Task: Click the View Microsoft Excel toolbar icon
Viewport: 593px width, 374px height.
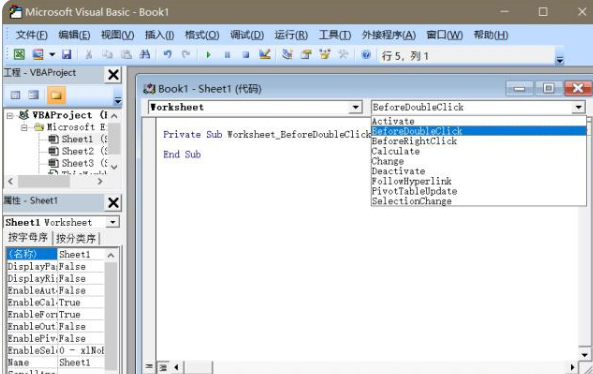Action: click(19, 54)
